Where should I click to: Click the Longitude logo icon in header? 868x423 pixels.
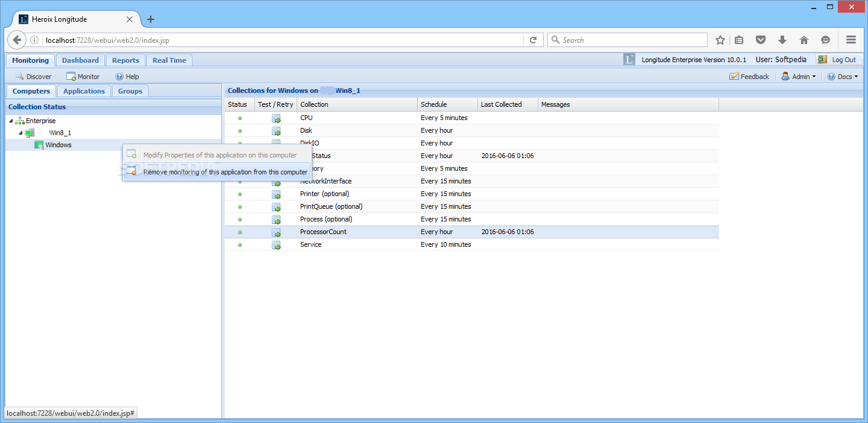coord(629,60)
